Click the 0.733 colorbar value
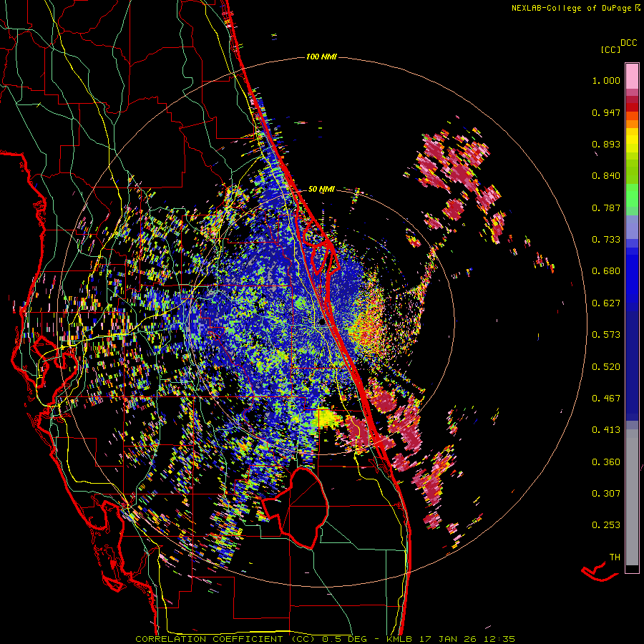Image resolution: width=644 pixels, height=644 pixels. point(606,240)
